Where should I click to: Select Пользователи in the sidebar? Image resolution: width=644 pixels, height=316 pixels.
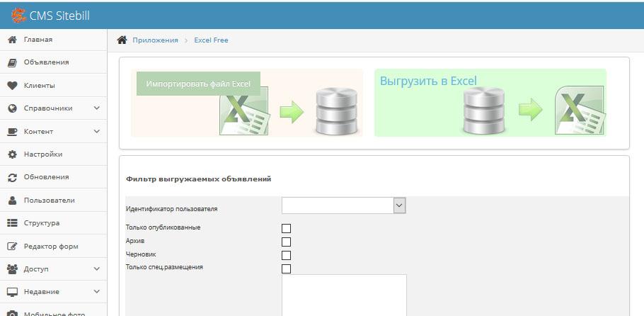pos(53,201)
